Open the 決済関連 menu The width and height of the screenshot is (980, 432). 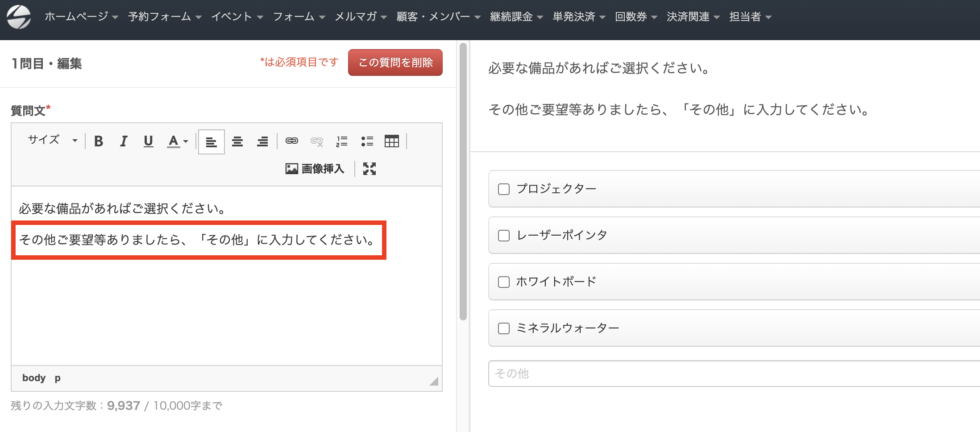pos(693,17)
